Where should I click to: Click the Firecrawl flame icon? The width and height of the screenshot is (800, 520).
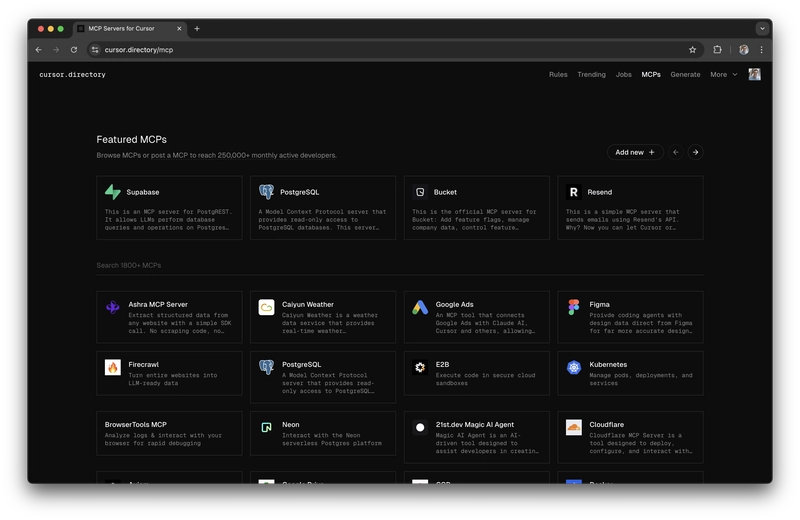(113, 367)
